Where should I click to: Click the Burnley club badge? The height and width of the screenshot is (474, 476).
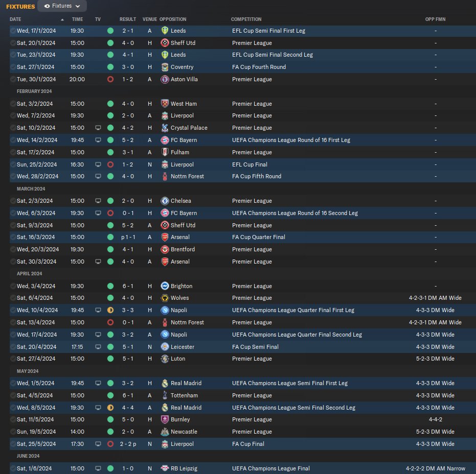[x=165, y=419]
